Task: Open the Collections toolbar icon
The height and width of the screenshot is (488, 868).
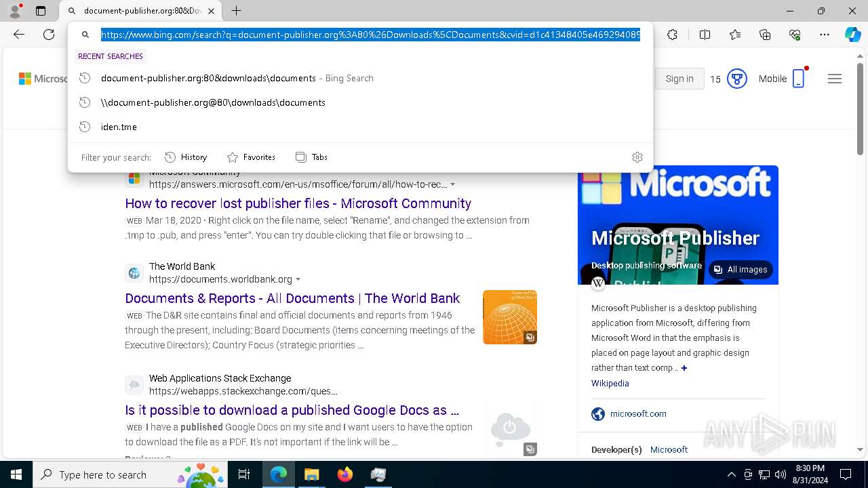Action: tap(765, 35)
